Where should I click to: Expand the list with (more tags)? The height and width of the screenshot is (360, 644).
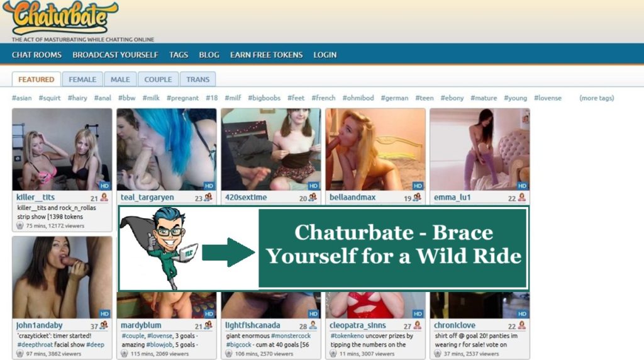tap(596, 98)
